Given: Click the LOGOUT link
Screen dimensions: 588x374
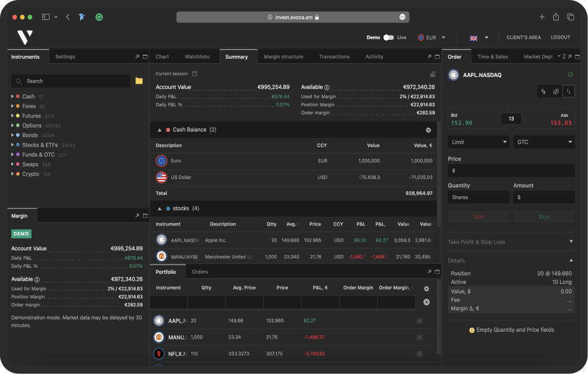Looking at the screenshot, I should [x=560, y=38].
